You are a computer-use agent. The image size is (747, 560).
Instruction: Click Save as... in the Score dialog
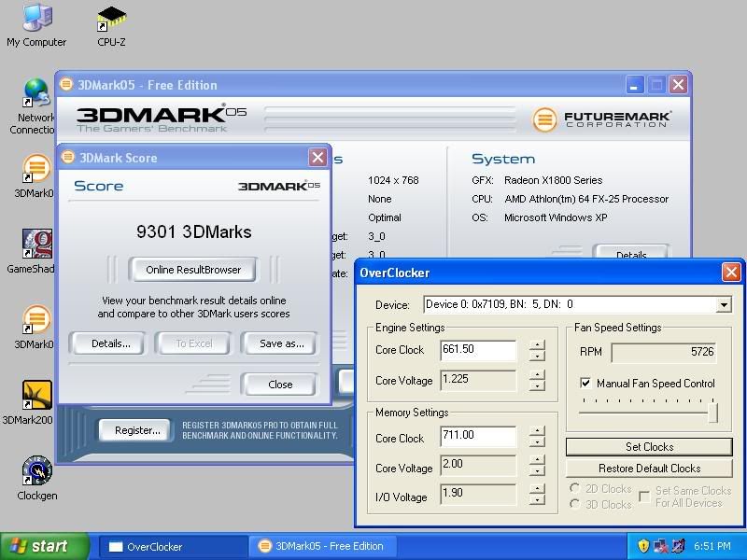pos(279,343)
